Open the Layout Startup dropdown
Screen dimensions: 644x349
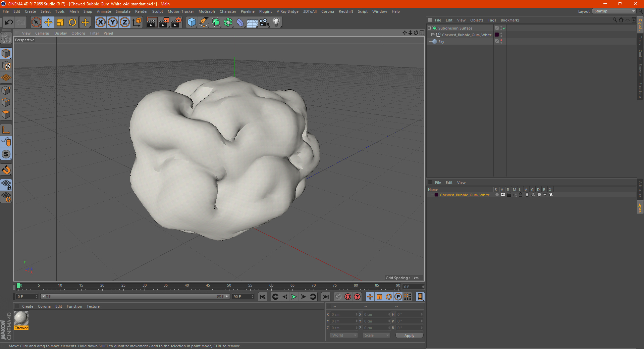coord(614,11)
